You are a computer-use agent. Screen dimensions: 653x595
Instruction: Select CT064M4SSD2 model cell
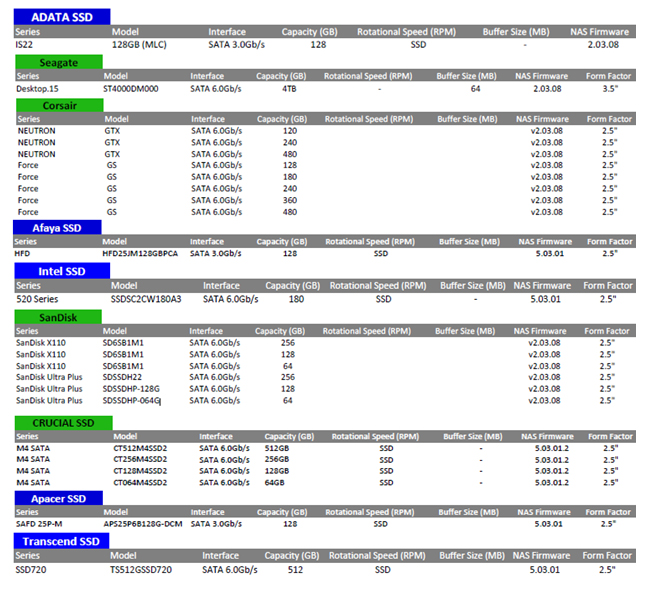coord(140,483)
